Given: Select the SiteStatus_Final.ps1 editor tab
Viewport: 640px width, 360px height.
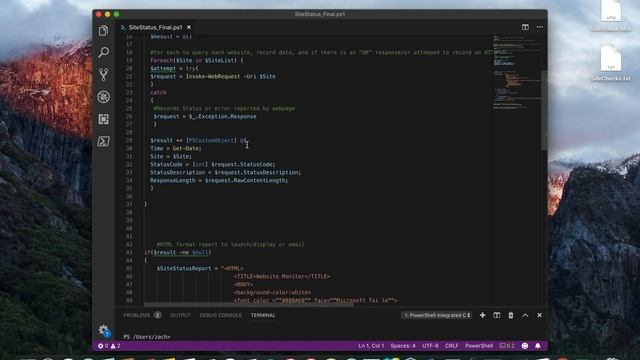Looking at the screenshot, I should click(x=155, y=27).
